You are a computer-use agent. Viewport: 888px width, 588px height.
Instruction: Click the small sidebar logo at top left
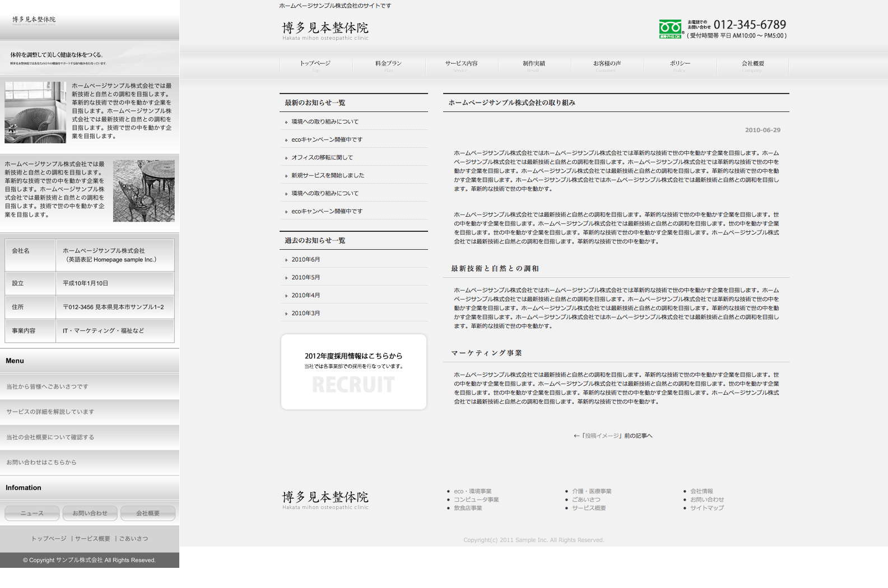point(34,20)
